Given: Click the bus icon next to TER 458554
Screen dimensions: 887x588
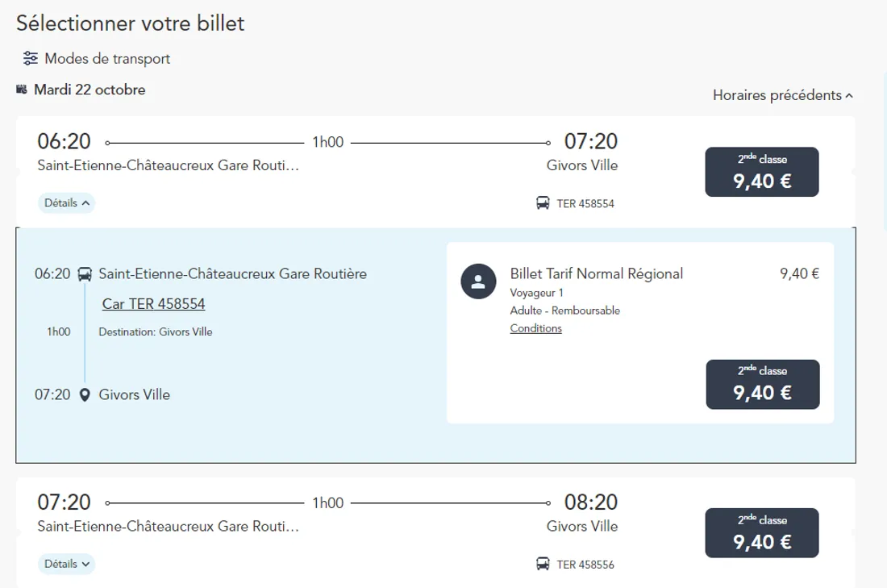Looking at the screenshot, I should click(x=543, y=203).
